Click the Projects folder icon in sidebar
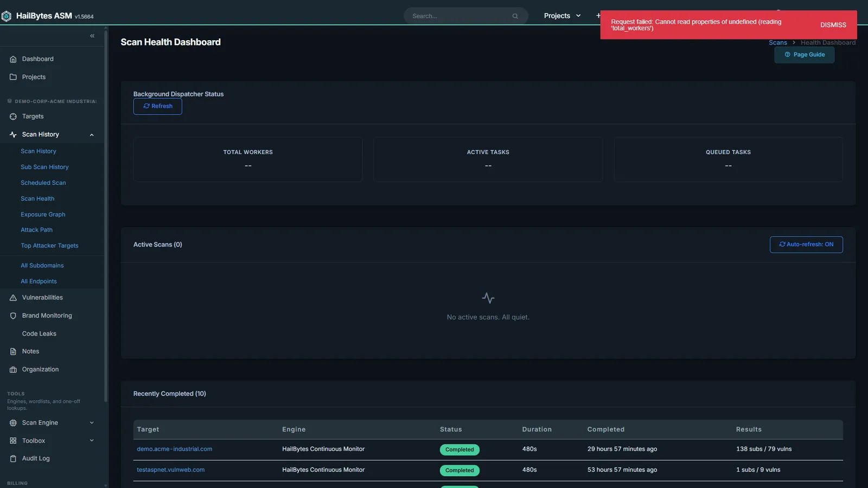 pyautogui.click(x=13, y=77)
